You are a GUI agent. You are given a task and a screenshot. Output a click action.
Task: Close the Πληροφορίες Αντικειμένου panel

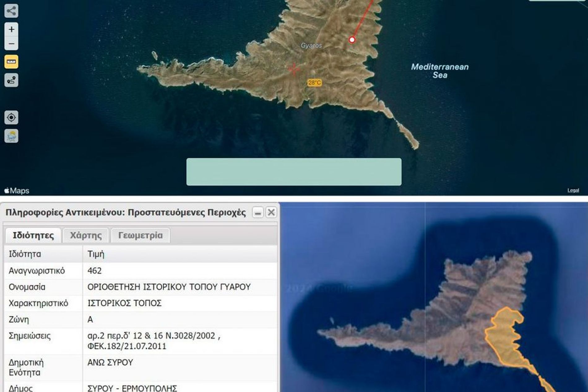(271, 213)
